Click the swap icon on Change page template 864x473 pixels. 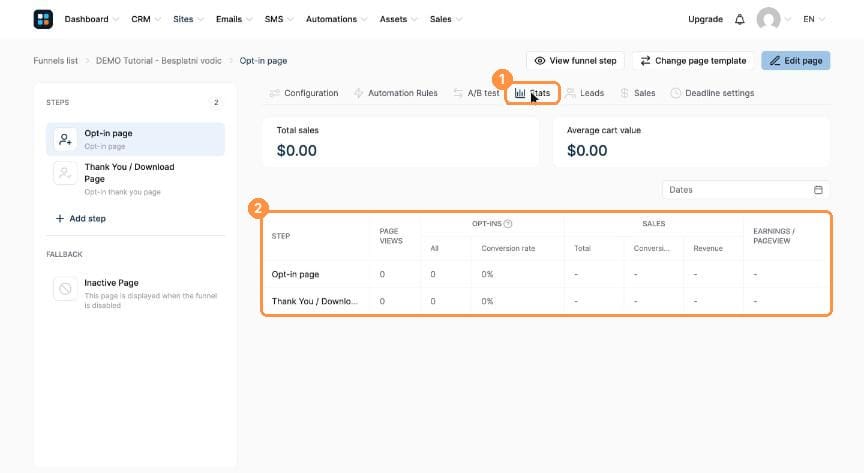tap(645, 61)
